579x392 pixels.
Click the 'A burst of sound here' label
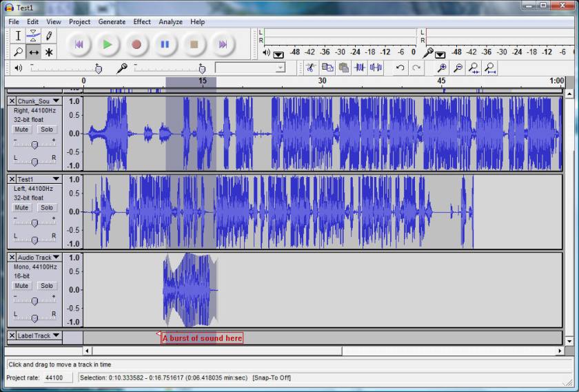coord(202,338)
